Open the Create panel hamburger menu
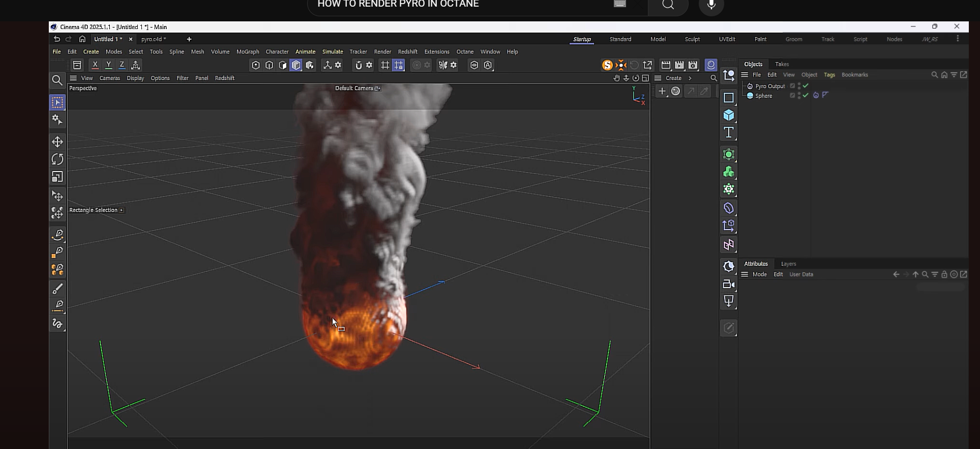 (x=658, y=78)
